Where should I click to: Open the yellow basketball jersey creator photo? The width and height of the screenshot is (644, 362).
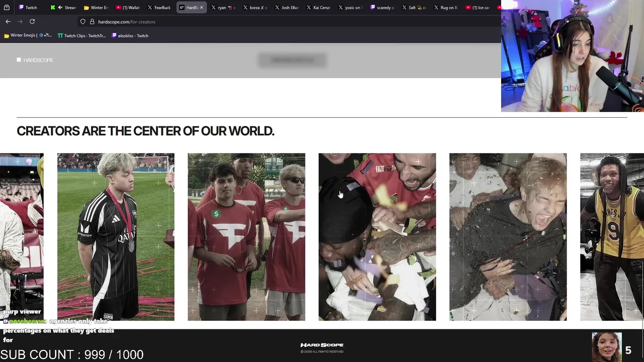[x=612, y=237]
